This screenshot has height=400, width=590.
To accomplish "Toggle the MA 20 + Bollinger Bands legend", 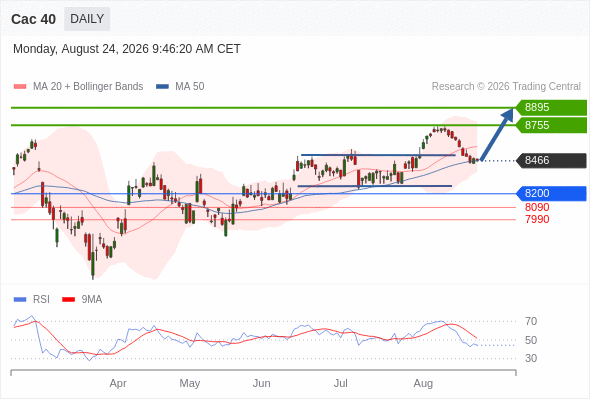I will [x=78, y=87].
